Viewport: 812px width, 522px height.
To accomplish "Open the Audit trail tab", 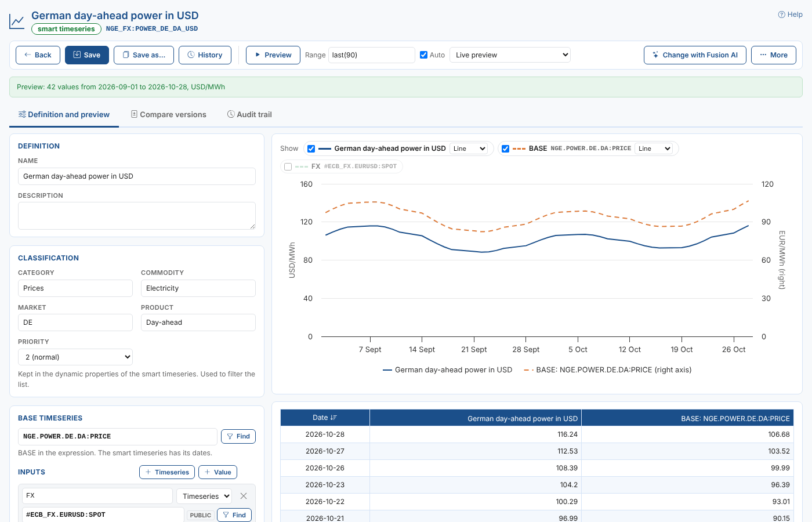I will (x=249, y=115).
